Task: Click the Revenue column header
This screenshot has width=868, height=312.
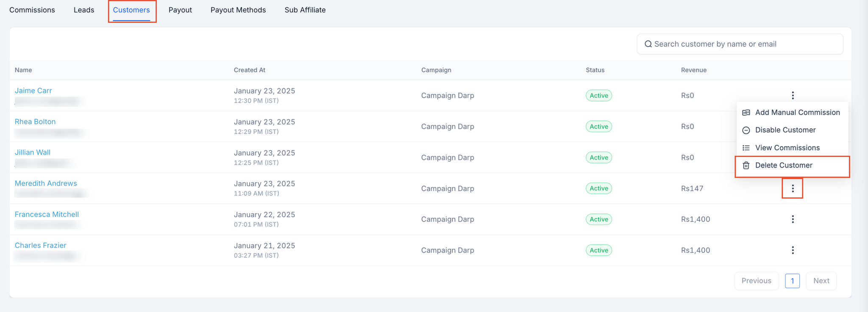Action: (x=694, y=70)
